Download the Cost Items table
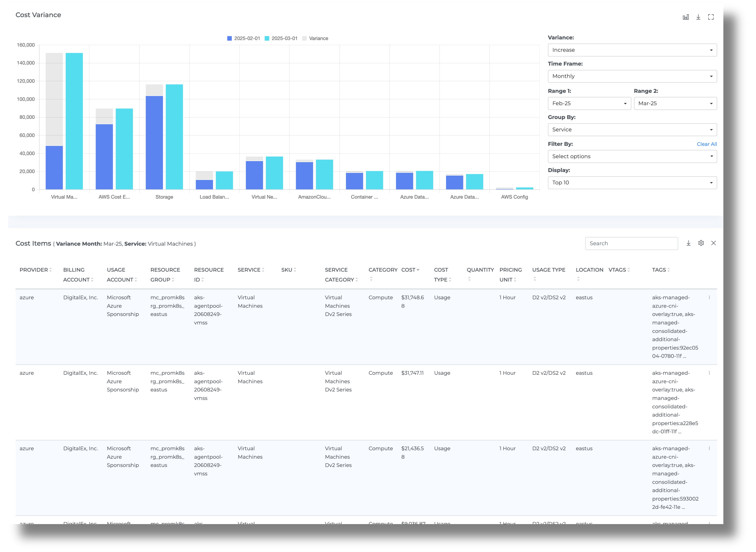The width and height of the screenshot is (756, 552). point(688,243)
